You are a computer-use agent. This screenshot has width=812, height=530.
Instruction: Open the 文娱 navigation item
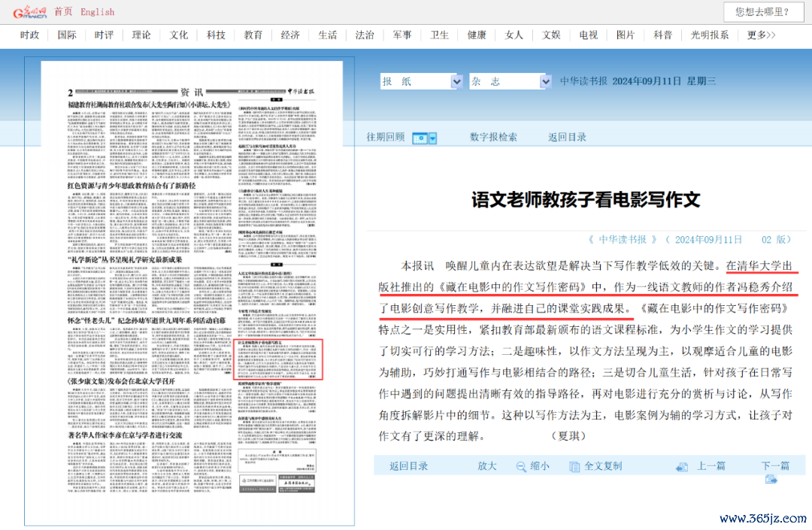pyautogui.click(x=552, y=35)
